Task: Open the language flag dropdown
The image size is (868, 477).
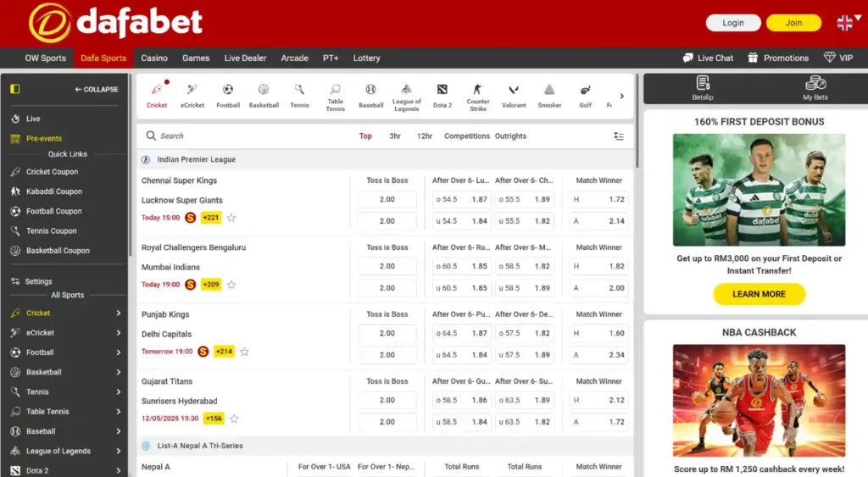Action: [x=849, y=23]
